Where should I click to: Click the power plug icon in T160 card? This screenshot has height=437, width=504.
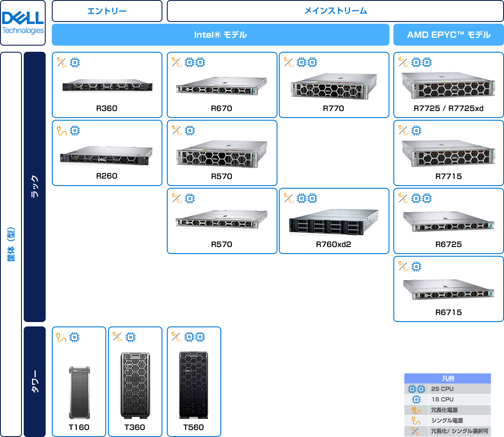tap(62, 337)
